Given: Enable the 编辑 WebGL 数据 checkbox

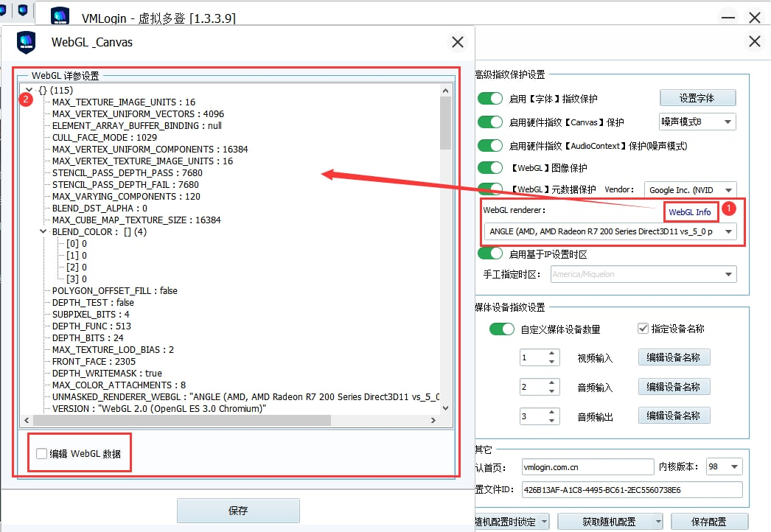Looking at the screenshot, I should 41,454.
